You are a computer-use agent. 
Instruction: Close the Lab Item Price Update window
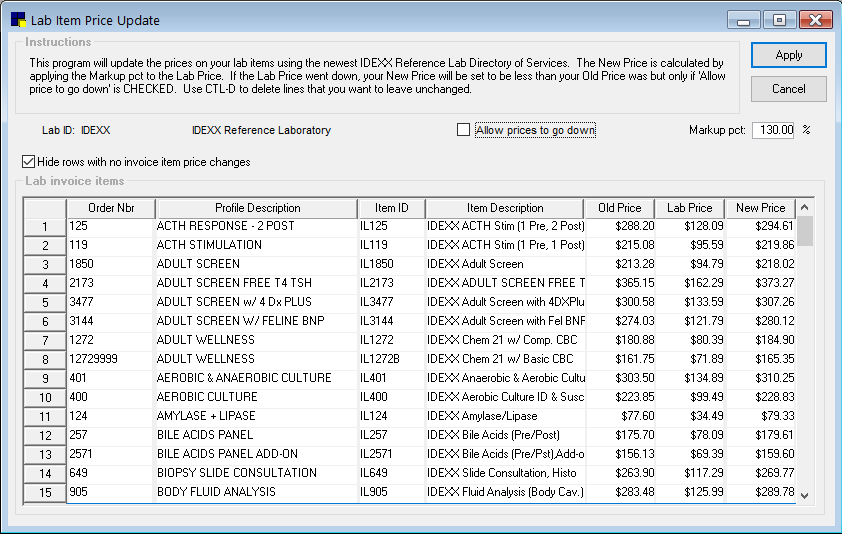click(x=816, y=20)
